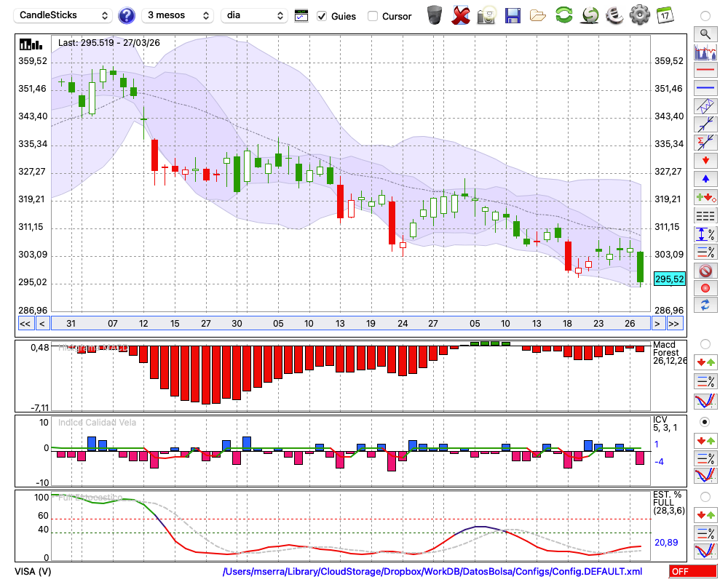Image resolution: width=728 pixels, height=582 pixels.
Task: Click the green refresh arrows icon
Action: tap(563, 15)
